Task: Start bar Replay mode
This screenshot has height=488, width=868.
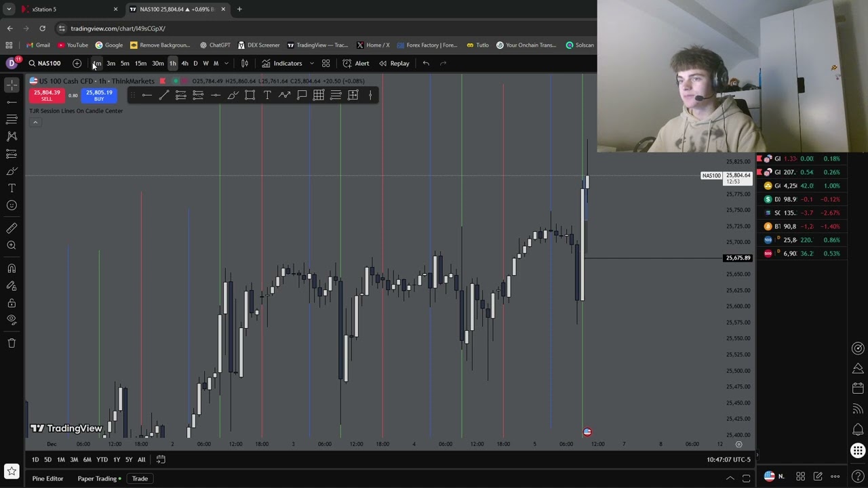Action: tap(394, 63)
